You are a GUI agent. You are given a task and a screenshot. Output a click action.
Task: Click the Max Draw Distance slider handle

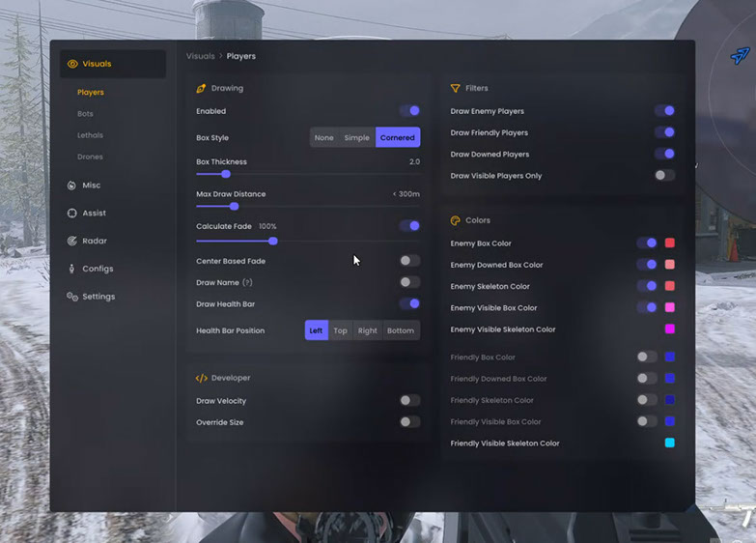pos(234,206)
